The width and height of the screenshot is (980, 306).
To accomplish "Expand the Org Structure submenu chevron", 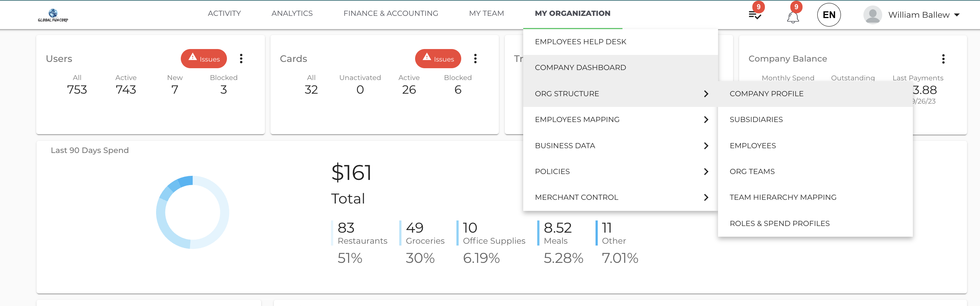I will click(706, 94).
